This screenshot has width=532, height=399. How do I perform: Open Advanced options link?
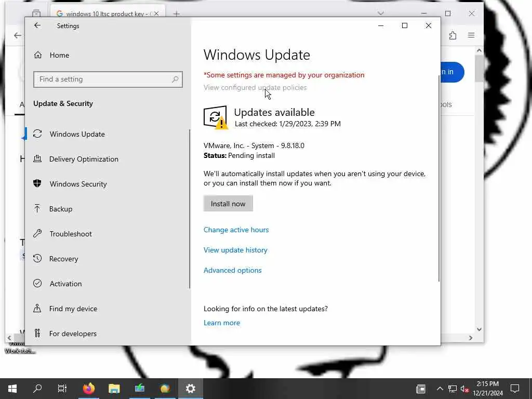coord(232,270)
